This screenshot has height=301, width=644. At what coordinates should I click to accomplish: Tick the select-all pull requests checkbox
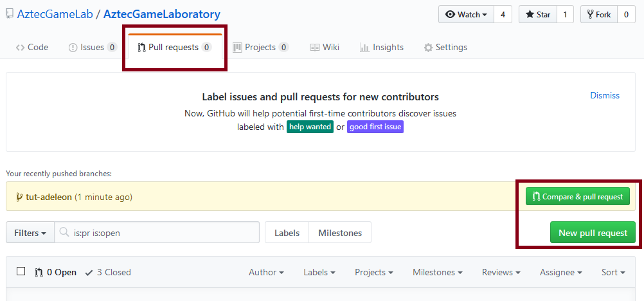tap(21, 271)
